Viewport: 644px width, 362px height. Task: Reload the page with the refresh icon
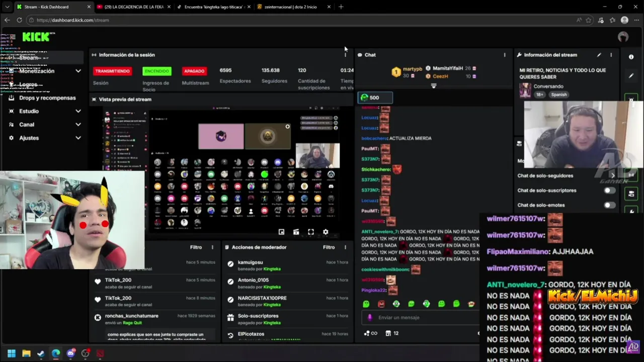(x=19, y=20)
